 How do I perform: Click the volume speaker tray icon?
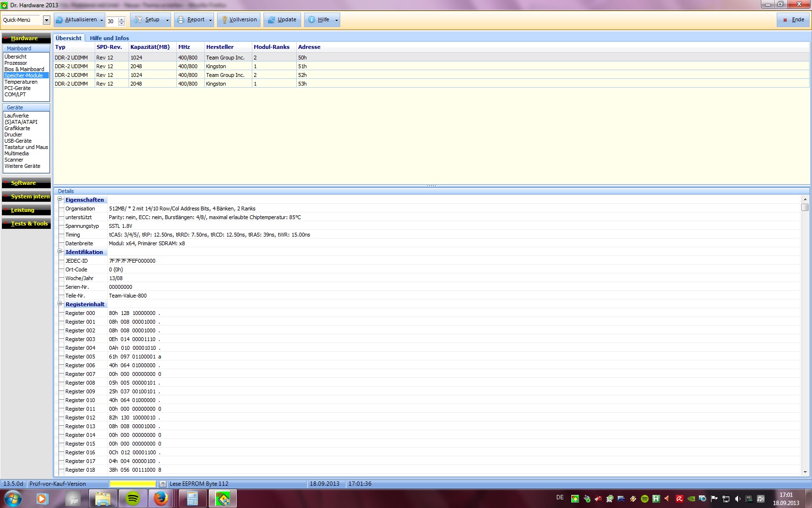[x=738, y=499]
